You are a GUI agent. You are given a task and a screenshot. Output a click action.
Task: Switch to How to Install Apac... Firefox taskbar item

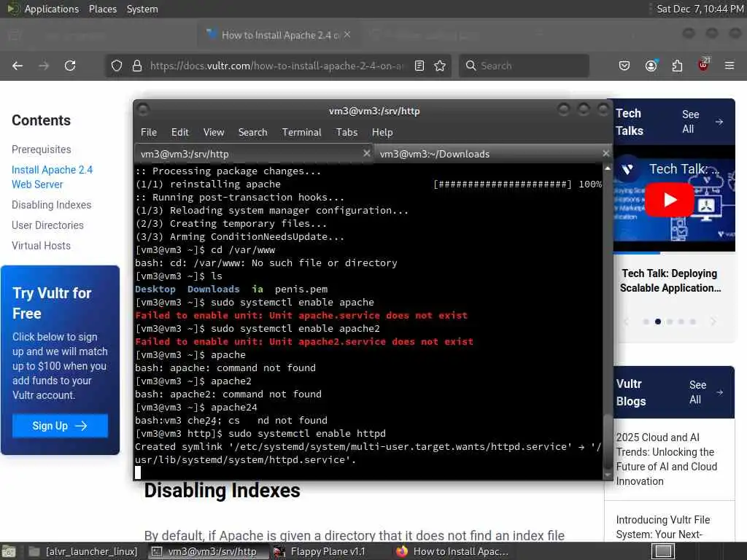pos(452,551)
